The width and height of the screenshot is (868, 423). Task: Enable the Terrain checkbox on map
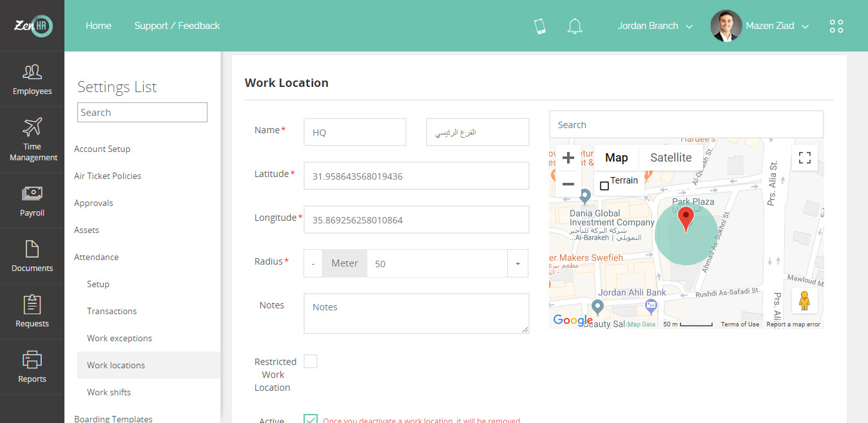point(604,186)
